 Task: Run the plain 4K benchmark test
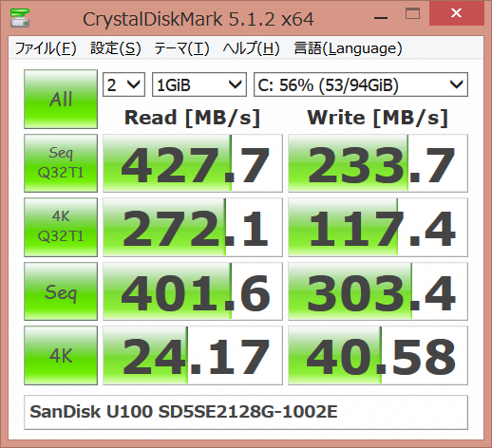pos(61,355)
